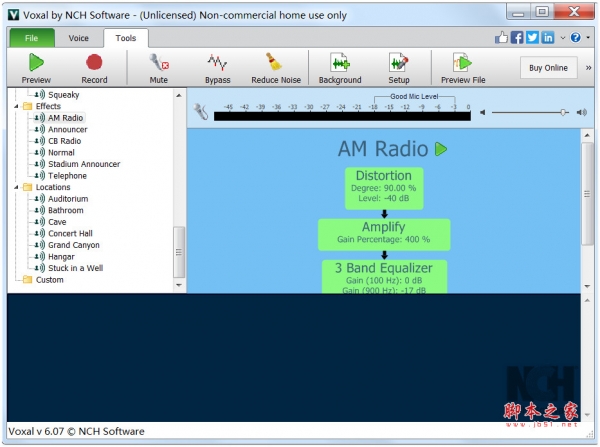Screen dimensions: 600x447
Task: Adjust the volume slider handle
Action: point(564,112)
